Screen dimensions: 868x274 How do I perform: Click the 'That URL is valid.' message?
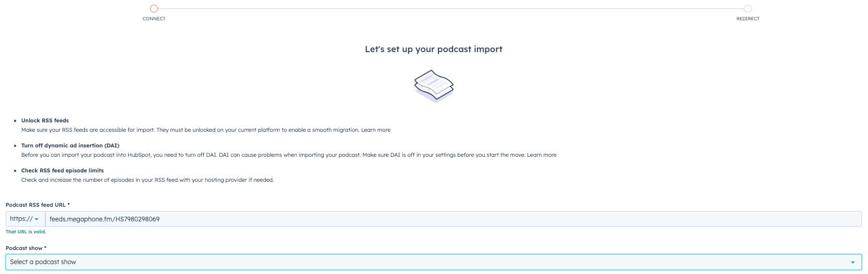pos(26,232)
